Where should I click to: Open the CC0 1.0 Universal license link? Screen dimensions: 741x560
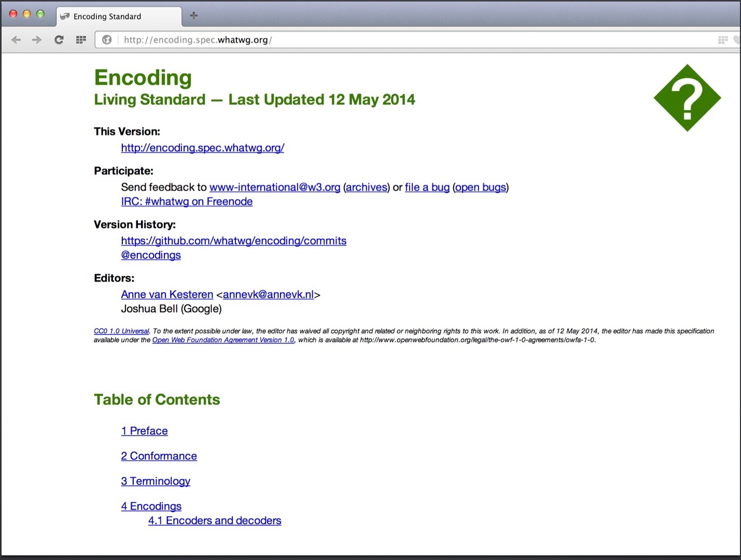click(121, 331)
